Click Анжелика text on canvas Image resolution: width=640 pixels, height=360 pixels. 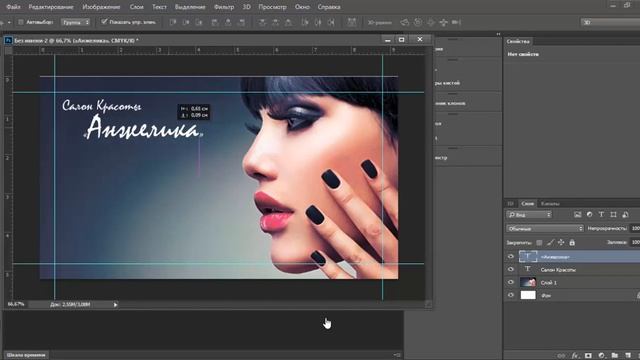click(x=142, y=127)
